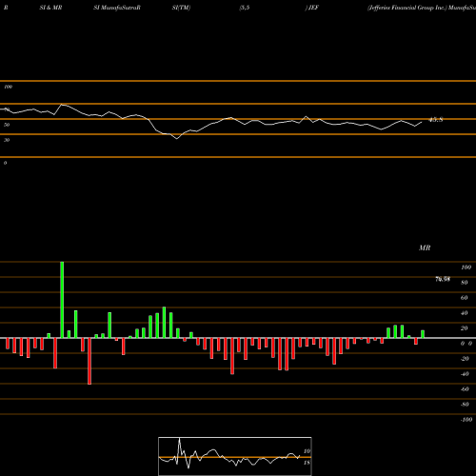Click the 'SI(TM)' header text
The height and width of the screenshot is (476, 476).
pyautogui.click(x=181, y=8)
